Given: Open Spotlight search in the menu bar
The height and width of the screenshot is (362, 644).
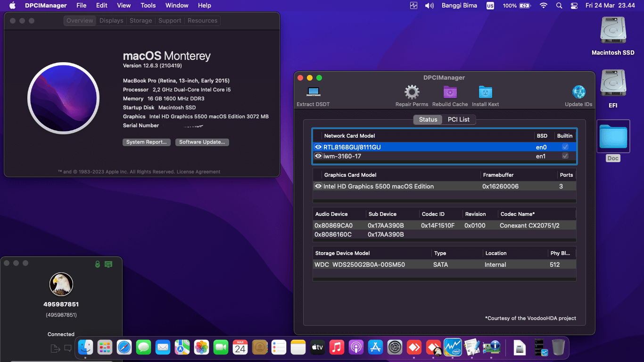Looking at the screenshot, I should [559, 6].
